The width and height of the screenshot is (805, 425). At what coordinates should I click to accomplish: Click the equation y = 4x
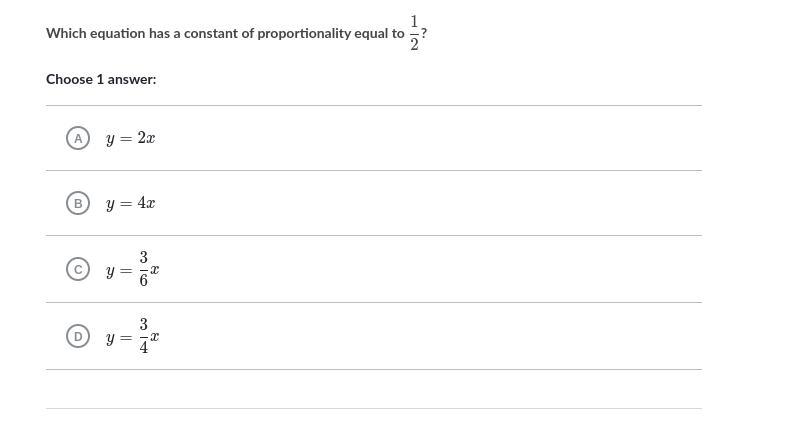130,204
